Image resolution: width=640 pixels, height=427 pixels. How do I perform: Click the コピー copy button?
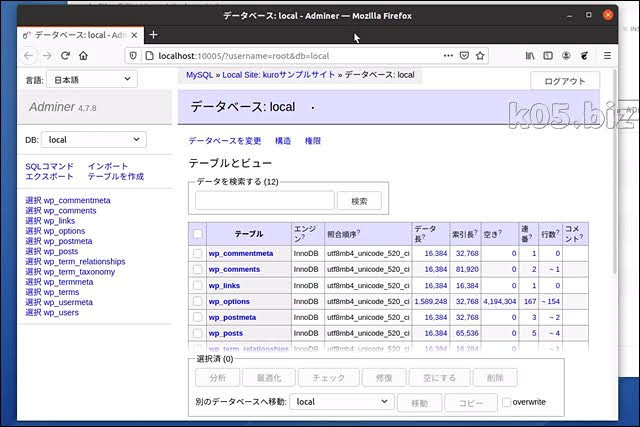471,403
